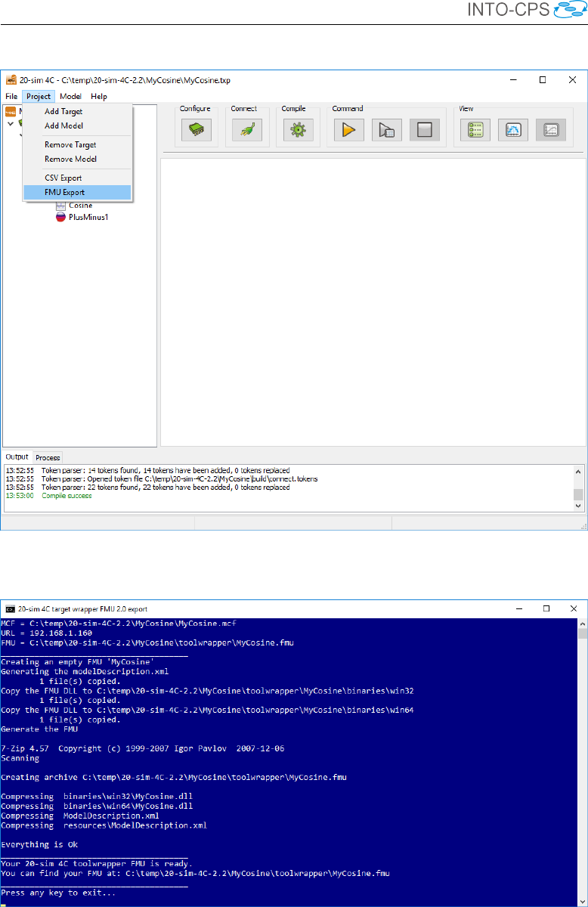Choose CSV Export menu entry
The height and width of the screenshot is (907, 588).
(x=77, y=178)
